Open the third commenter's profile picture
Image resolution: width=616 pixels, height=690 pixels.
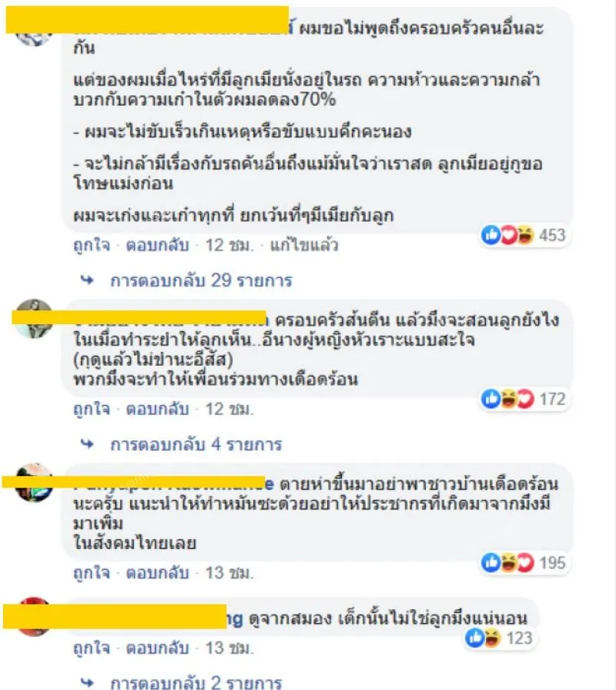click(33, 482)
